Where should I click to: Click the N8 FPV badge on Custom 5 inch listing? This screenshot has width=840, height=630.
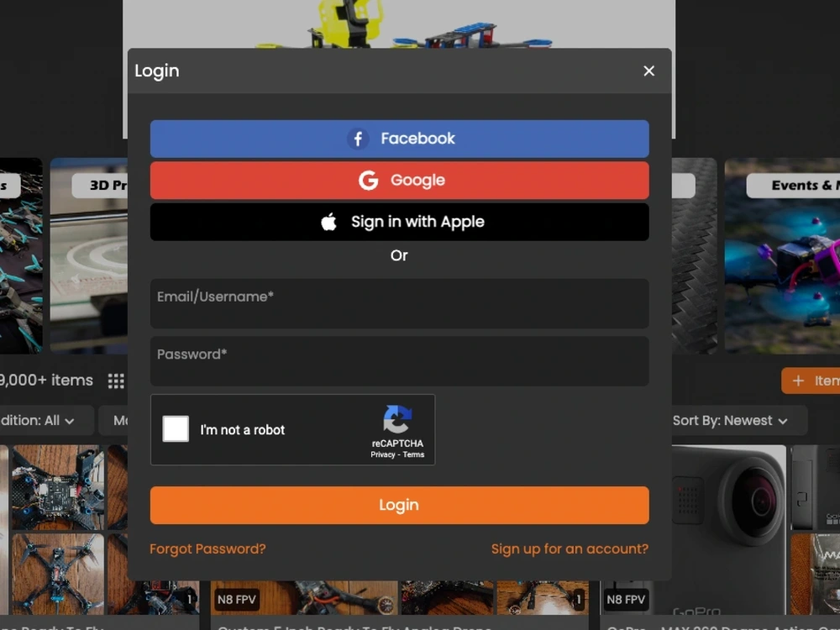236,600
